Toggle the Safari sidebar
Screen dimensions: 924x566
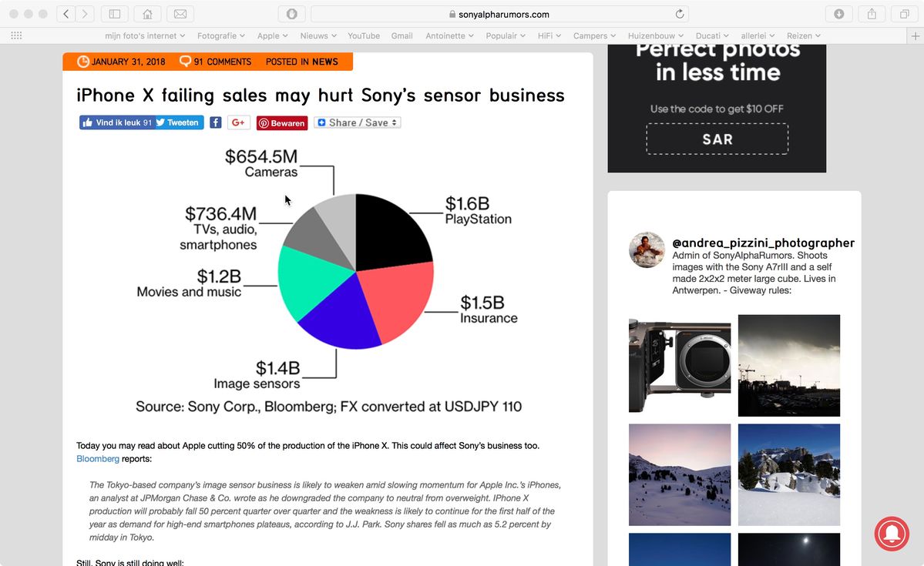point(114,14)
